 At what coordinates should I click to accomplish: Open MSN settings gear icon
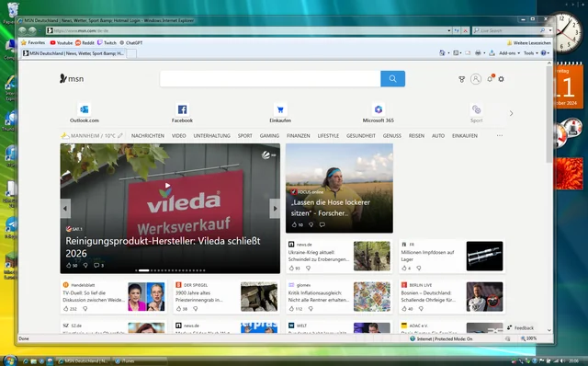(x=501, y=79)
